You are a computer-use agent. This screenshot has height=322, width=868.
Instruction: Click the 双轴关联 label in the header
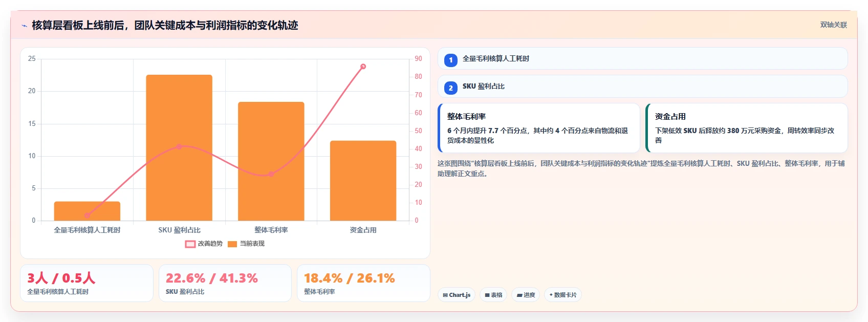point(833,25)
